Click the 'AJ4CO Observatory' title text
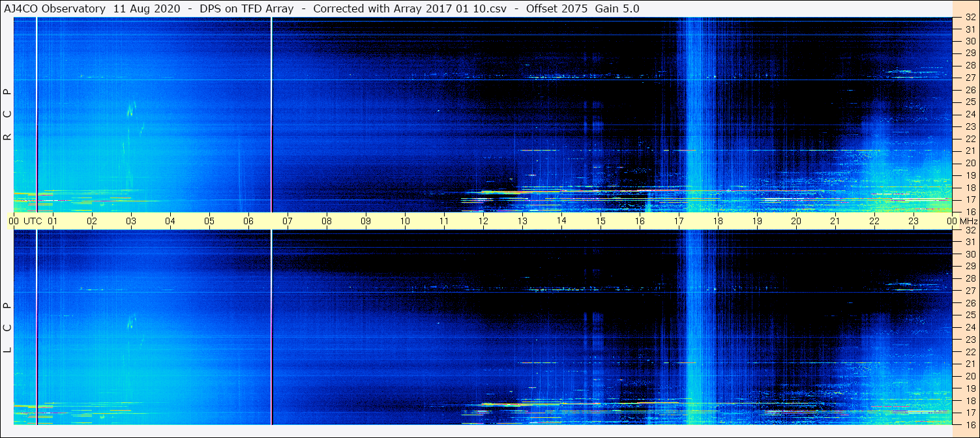 (54, 8)
